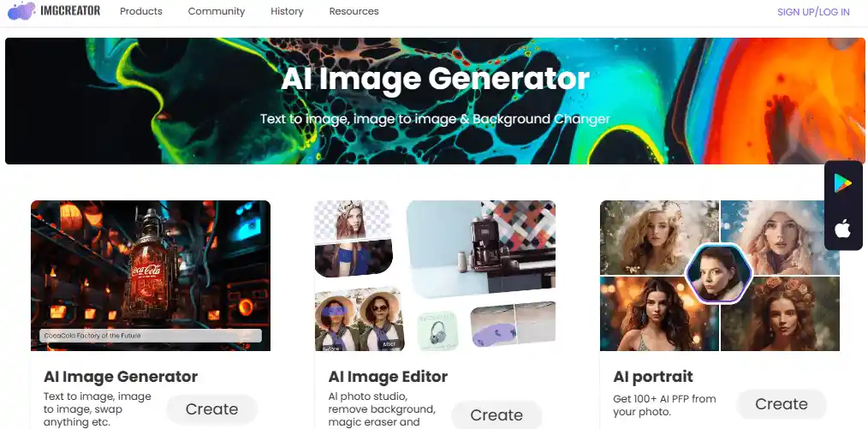Image resolution: width=868 pixels, height=429 pixels.
Task: Open the Resources menu
Action: (x=354, y=11)
